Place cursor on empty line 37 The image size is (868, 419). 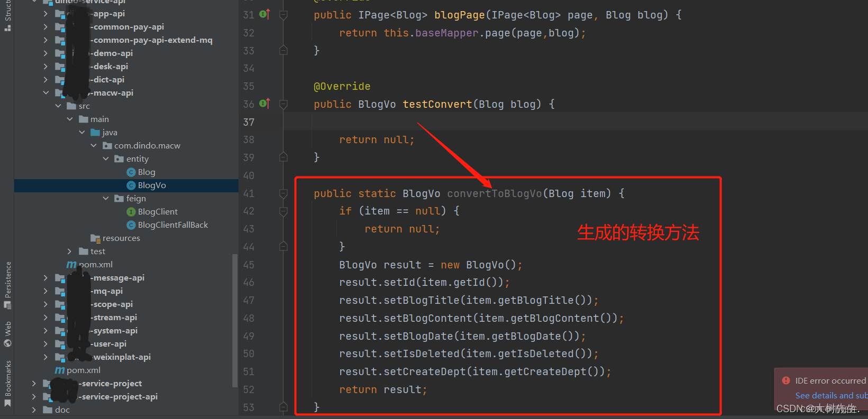click(575, 122)
